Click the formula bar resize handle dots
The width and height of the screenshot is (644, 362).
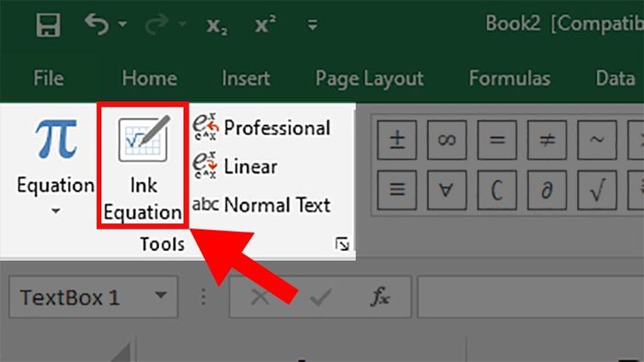coord(203,297)
